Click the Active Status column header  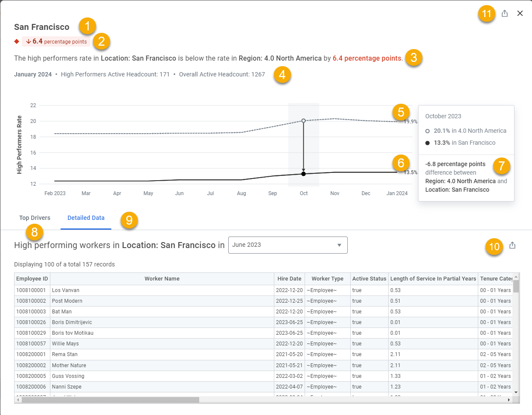(x=369, y=279)
